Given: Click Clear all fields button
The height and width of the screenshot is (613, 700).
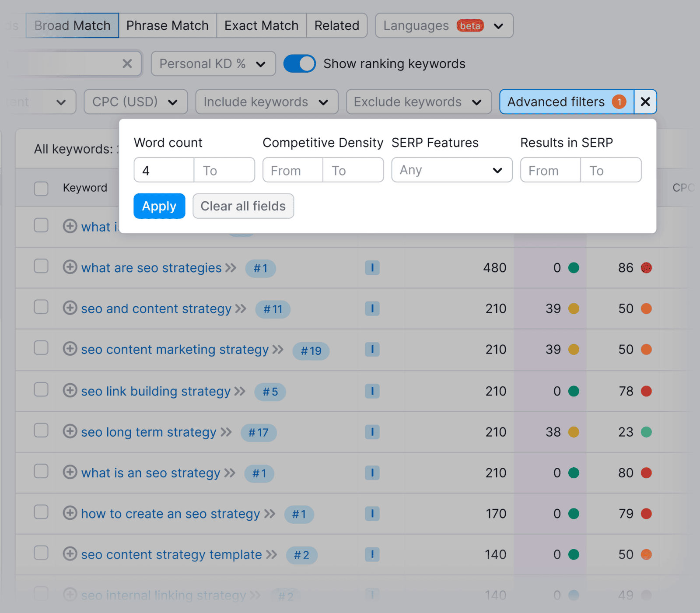Looking at the screenshot, I should point(243,206).
